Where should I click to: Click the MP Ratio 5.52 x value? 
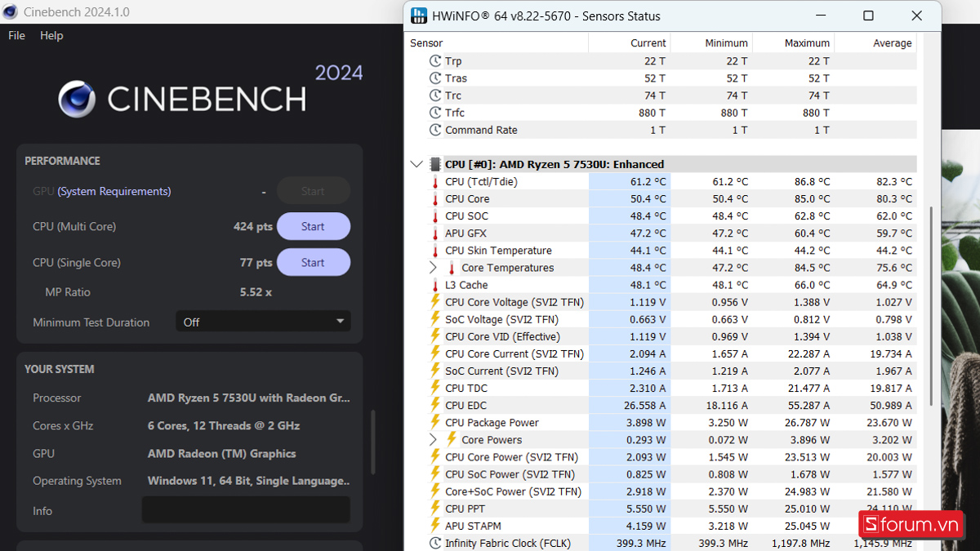256,291
